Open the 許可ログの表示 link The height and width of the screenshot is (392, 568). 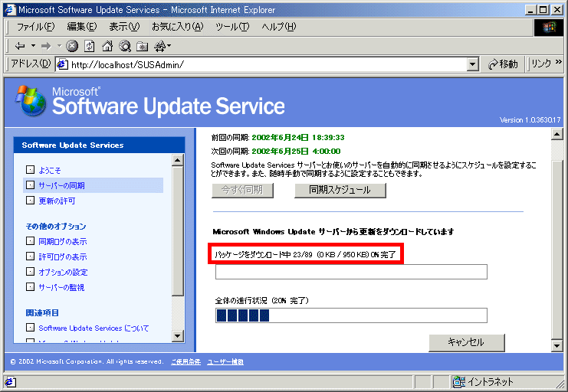pyautogui.click(x=63, y=256)
